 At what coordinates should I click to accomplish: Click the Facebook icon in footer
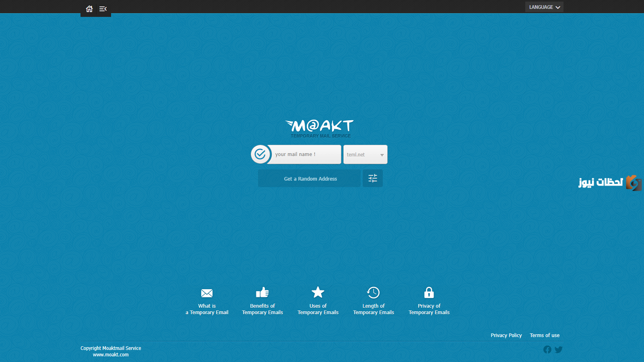(547, 350)
